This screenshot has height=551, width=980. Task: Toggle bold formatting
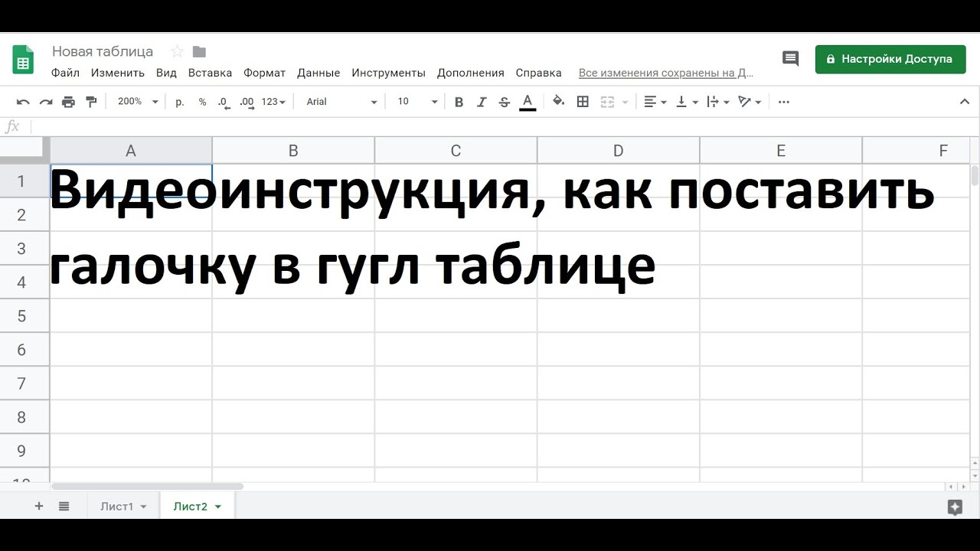[x=459, y=102]
